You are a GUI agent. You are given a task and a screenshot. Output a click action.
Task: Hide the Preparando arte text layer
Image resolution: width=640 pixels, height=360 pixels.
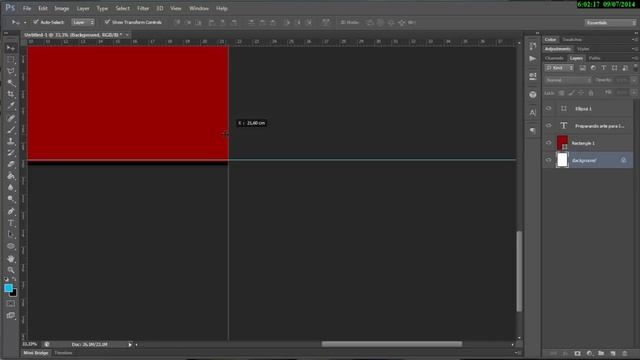point(549,126)
